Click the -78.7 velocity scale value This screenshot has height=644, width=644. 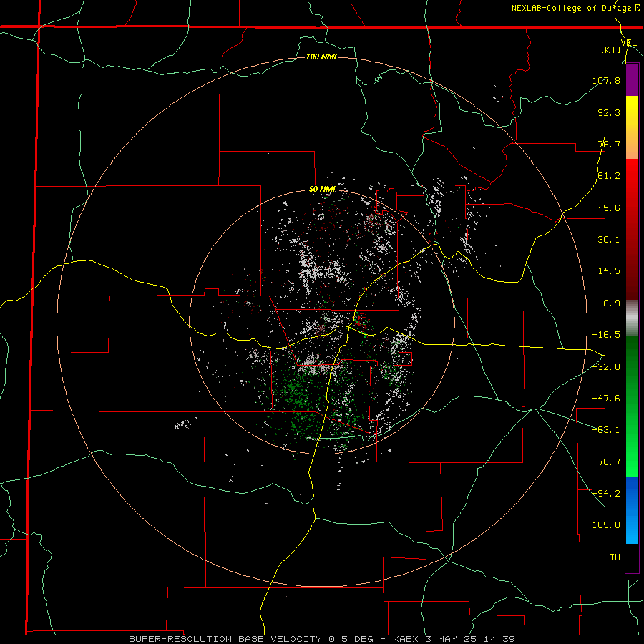point(606,462)
